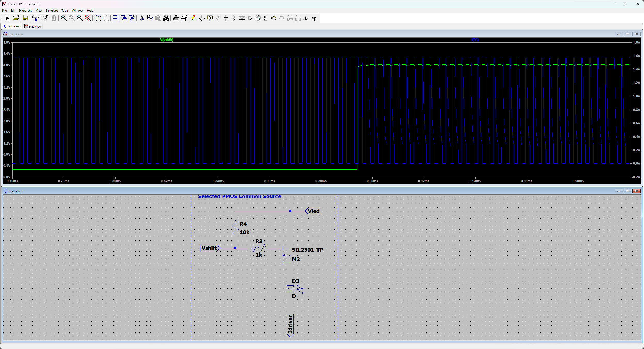Click the Print icon
Viewport: 644px width, 349px height.
176,18
